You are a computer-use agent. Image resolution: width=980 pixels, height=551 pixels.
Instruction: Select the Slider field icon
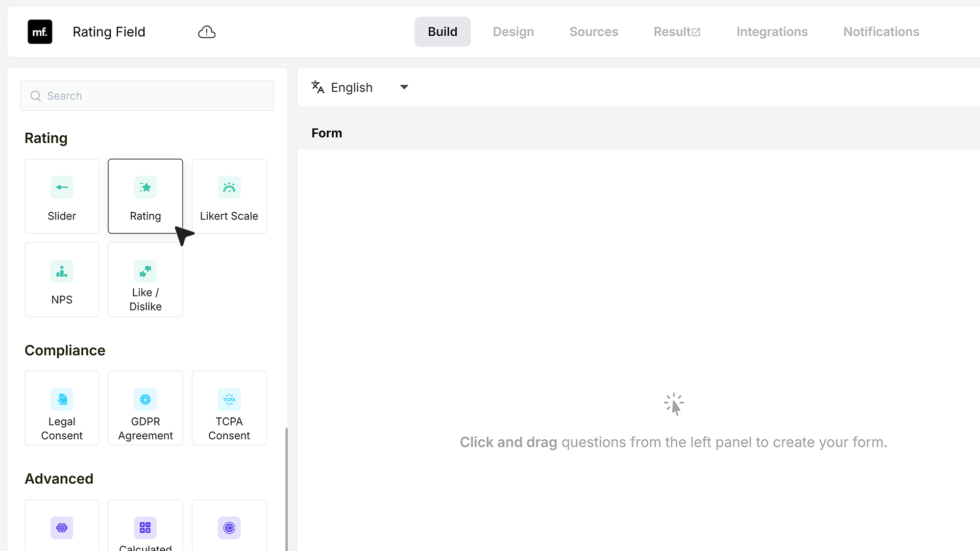click(62, 187)
